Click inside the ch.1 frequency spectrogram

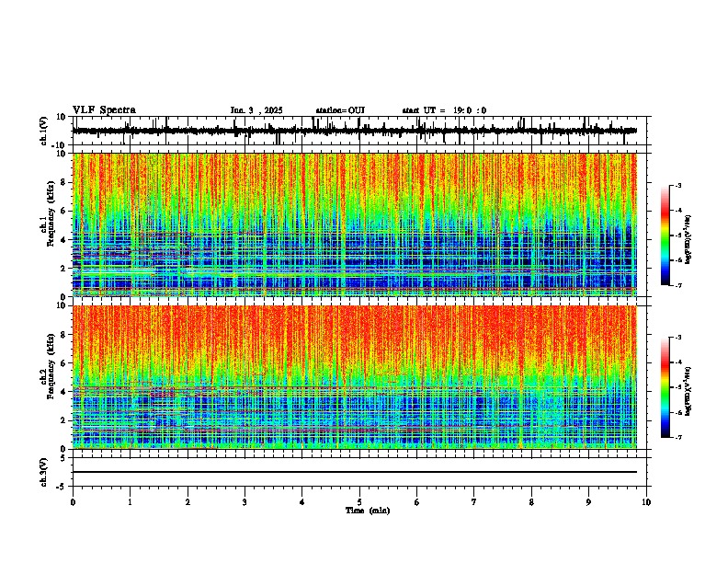[355, 224]
